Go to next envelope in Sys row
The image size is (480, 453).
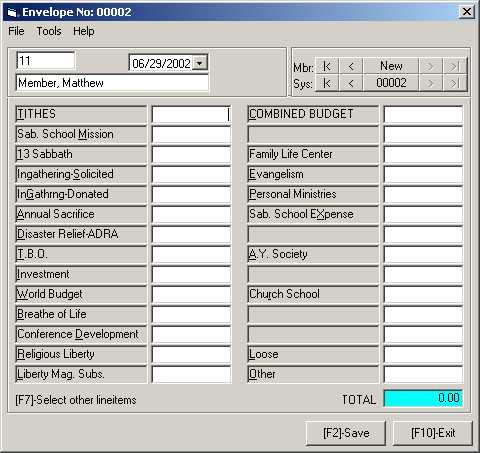(430, 83)
